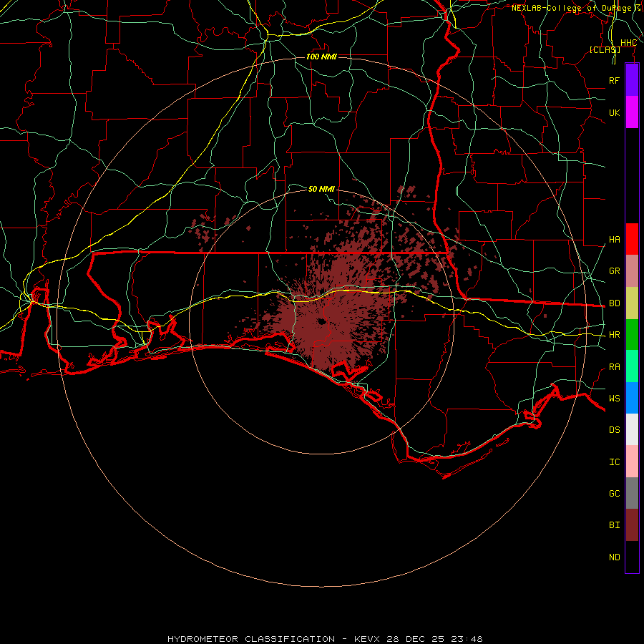Select the GC gray legend swatch
This screenshot has height=644, width=644.
click(x=632, y=493)
